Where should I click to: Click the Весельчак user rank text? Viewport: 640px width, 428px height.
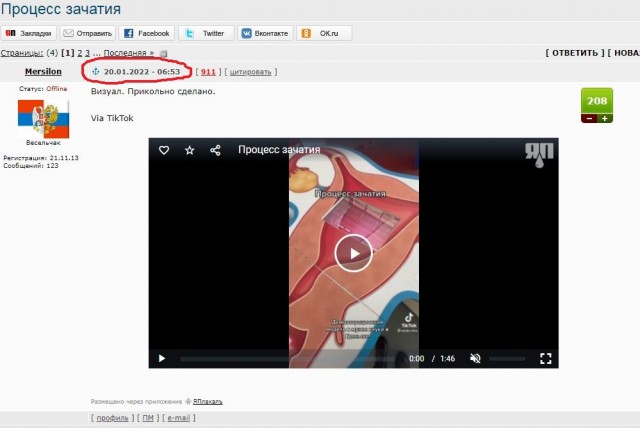click(43, 143)
